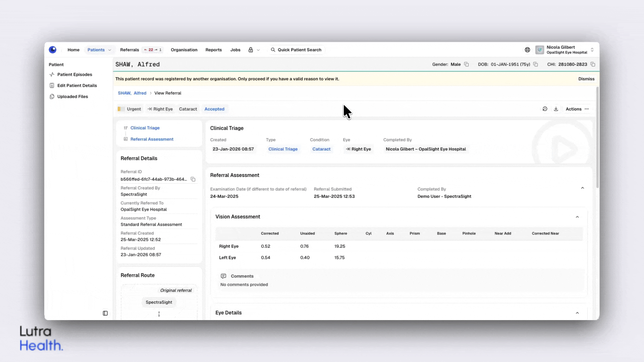The height and width of the screenshot is (362, 644).
Task: Open the Referrals menu item
Action: coord(129,50)
